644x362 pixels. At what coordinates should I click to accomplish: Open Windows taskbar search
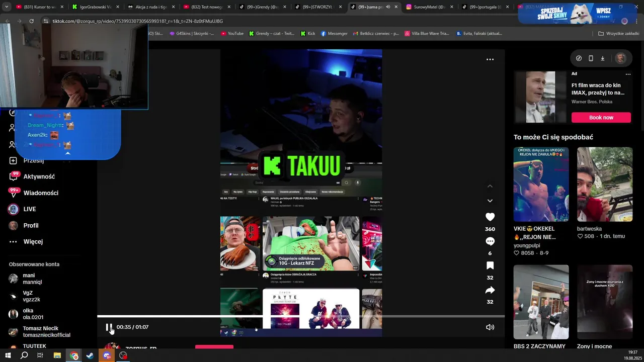24,355
